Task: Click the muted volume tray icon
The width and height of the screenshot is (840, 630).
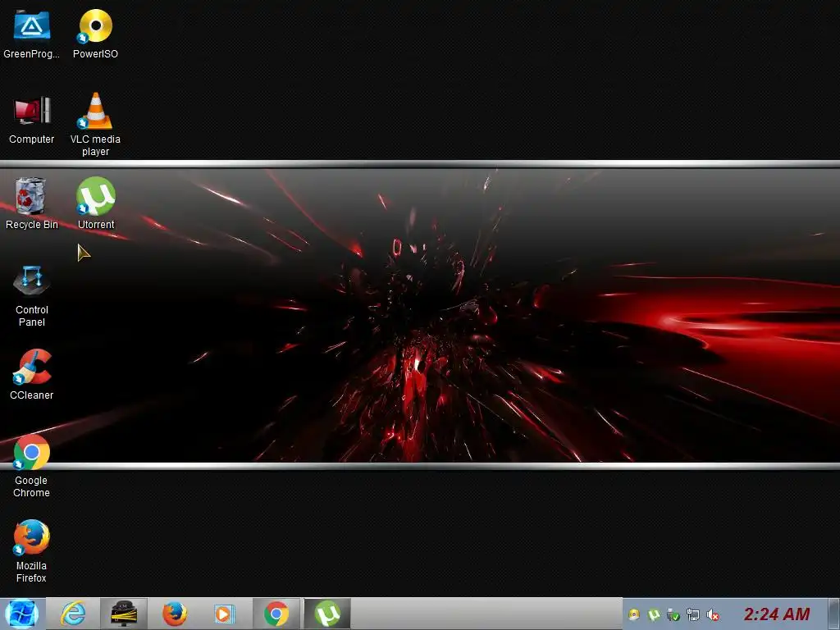Action: 713,614
